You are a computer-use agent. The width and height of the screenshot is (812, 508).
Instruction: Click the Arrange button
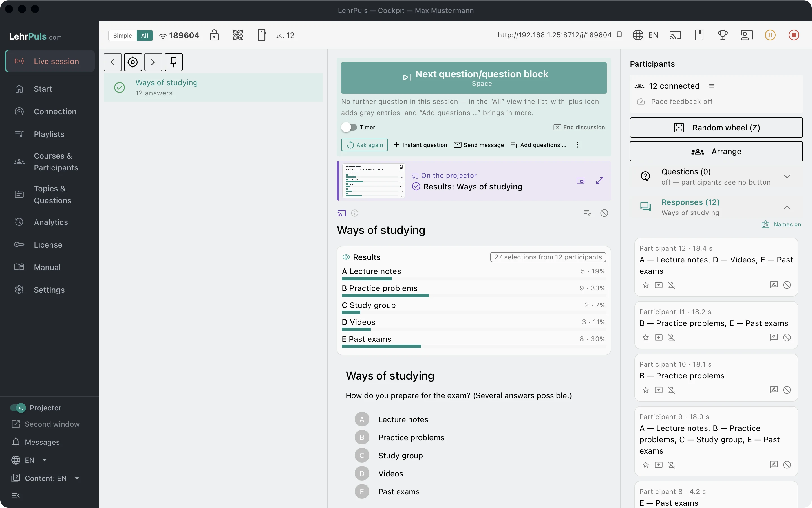(x=716, y=151)
